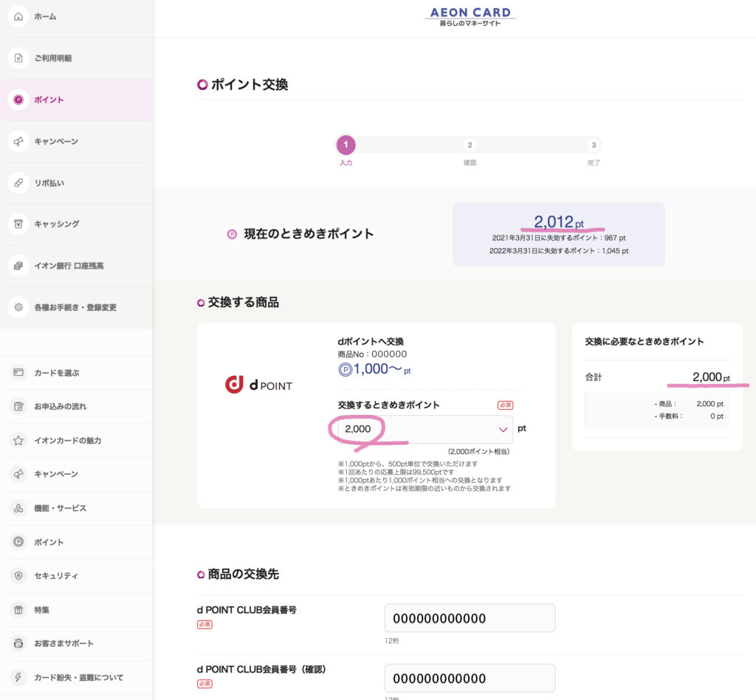
Task: Click step 2 確認 progress marker
Action: [470, 145]
